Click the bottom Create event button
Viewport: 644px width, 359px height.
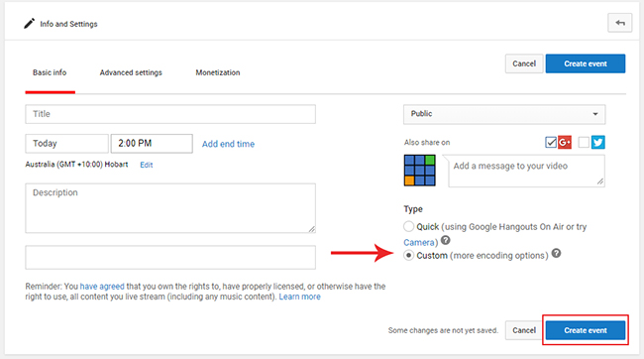[586, 330]
